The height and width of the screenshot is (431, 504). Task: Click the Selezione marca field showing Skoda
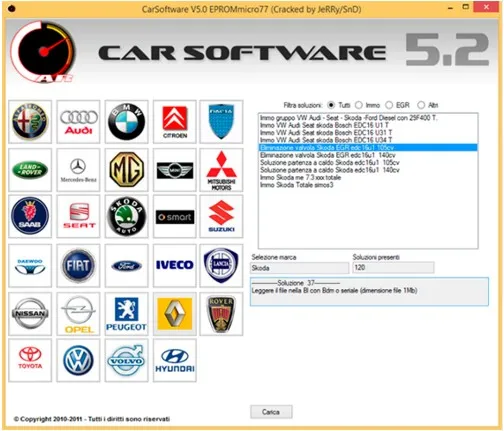(299, 268)
